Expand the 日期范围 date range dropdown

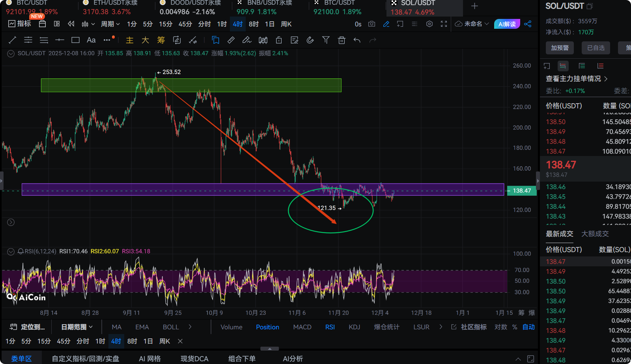77,327
